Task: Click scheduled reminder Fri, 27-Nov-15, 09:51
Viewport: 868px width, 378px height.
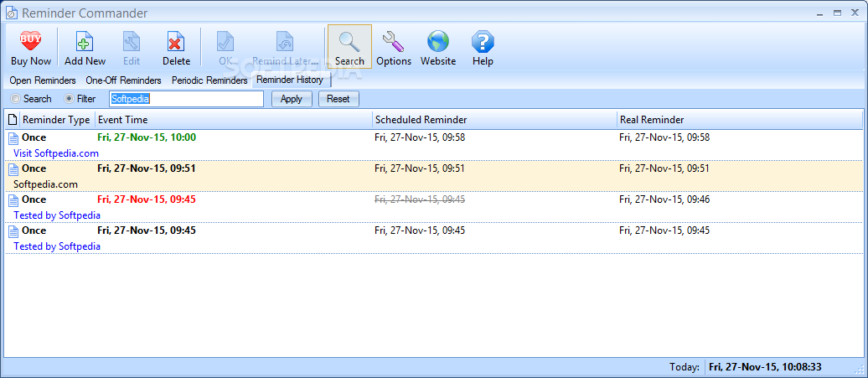Action: point(420,168)
